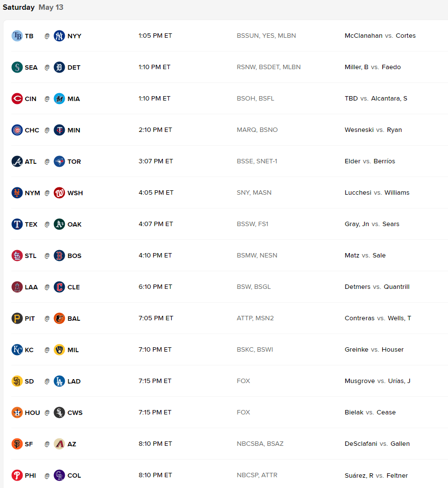
Task: Click the Colorado Rockies logo
Action: (59, 475)
